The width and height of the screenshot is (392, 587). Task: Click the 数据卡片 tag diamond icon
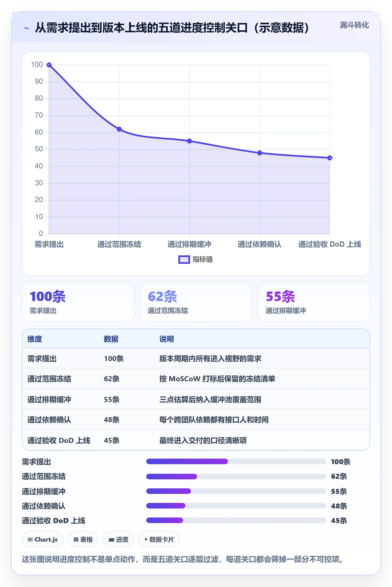(146, 539)
